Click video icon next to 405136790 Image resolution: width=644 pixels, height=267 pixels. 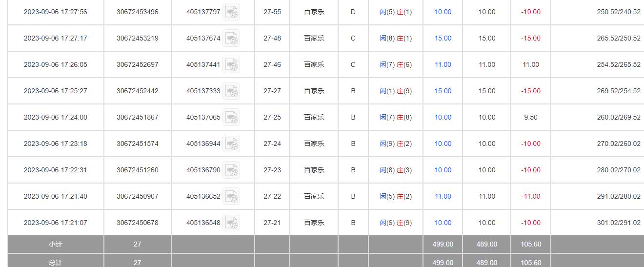231,170
